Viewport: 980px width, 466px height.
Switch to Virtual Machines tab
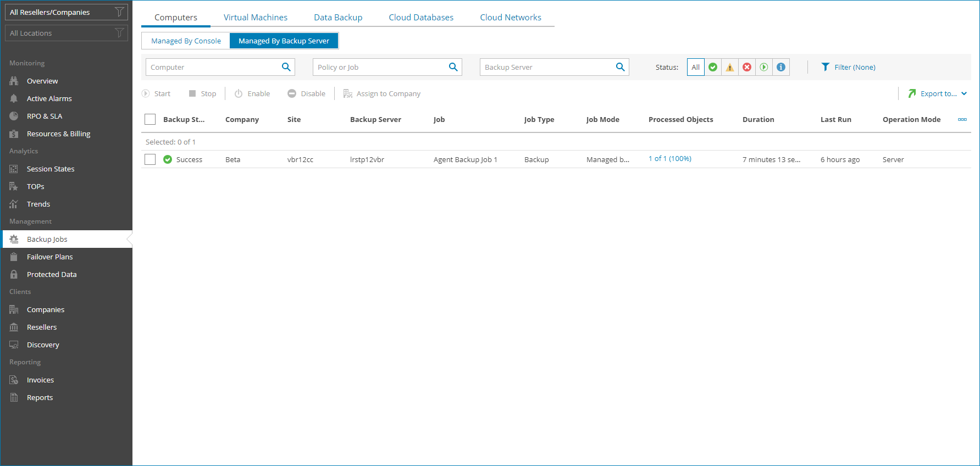(256, 17)
